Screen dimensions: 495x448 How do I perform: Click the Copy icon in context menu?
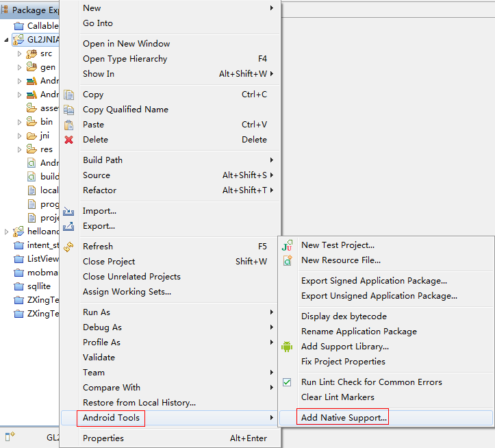[x=68, y=95]
